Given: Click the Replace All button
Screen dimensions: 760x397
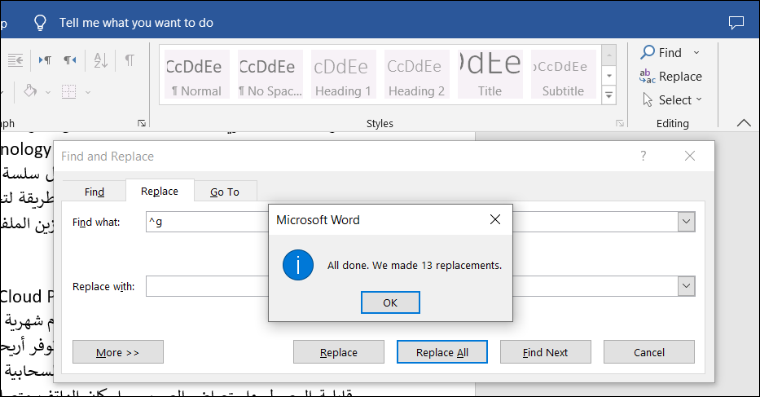Looking at the screenshot, I should pyautogui.click(x=442, y=352).
